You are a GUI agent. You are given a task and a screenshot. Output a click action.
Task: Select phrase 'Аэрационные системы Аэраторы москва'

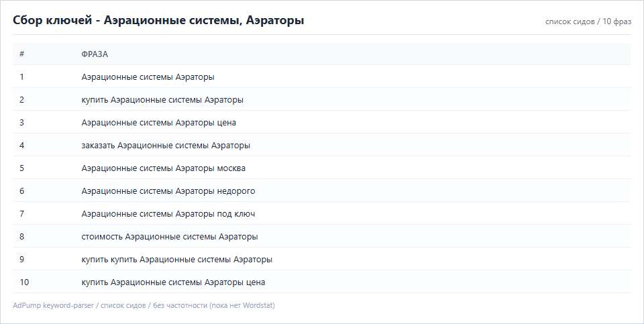click(x=164, y=168)
